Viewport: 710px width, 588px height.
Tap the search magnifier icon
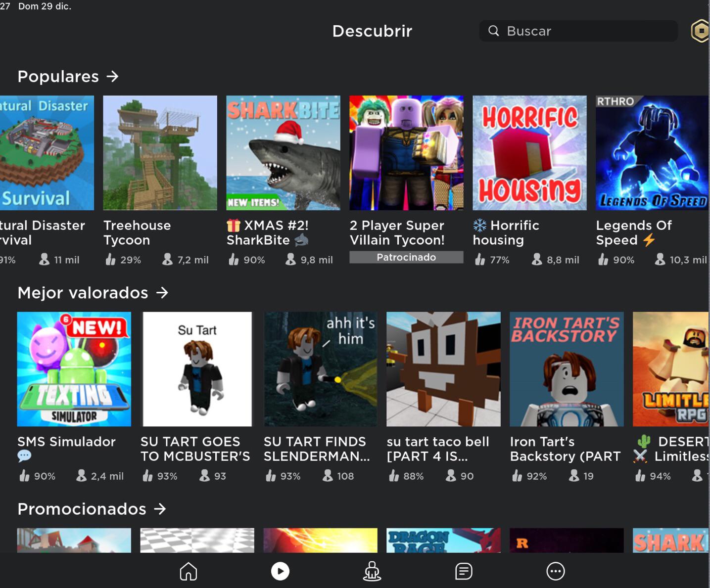(493, 31)
